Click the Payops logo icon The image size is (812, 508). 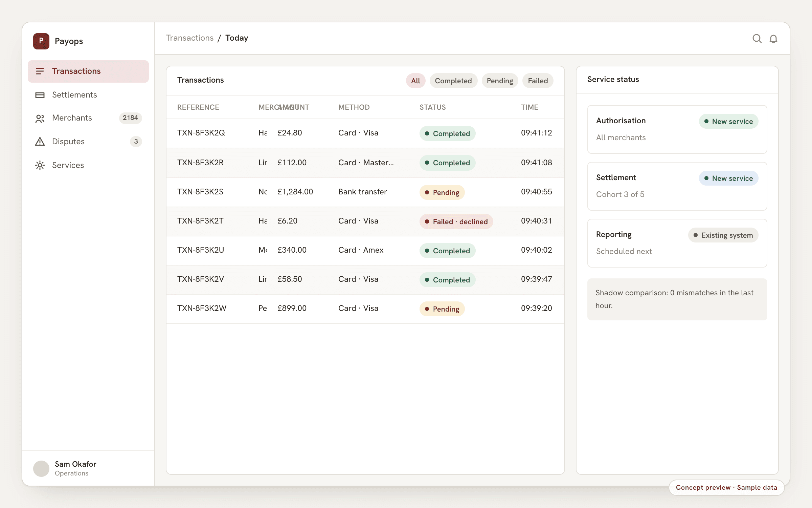point(41,41)
